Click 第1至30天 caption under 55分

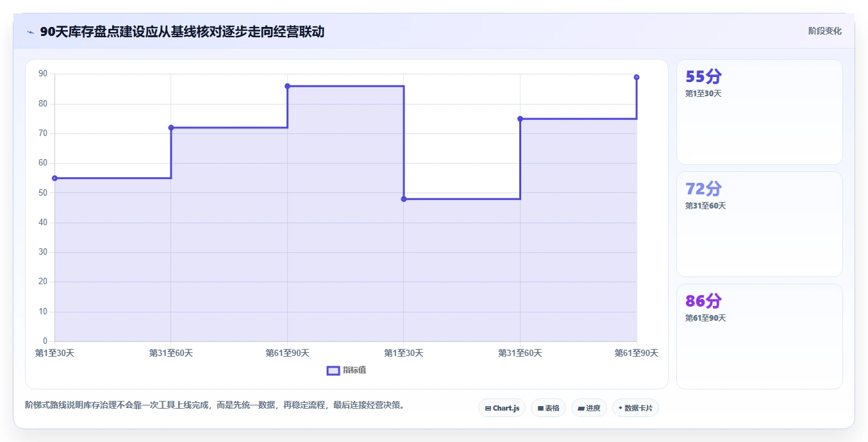703,94
